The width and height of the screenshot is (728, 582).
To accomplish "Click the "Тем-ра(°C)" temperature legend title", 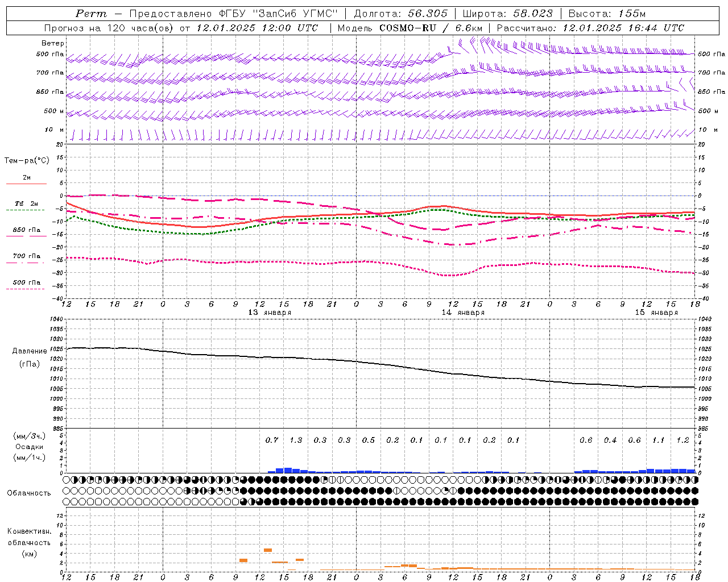I will click(x=27, y=161).
